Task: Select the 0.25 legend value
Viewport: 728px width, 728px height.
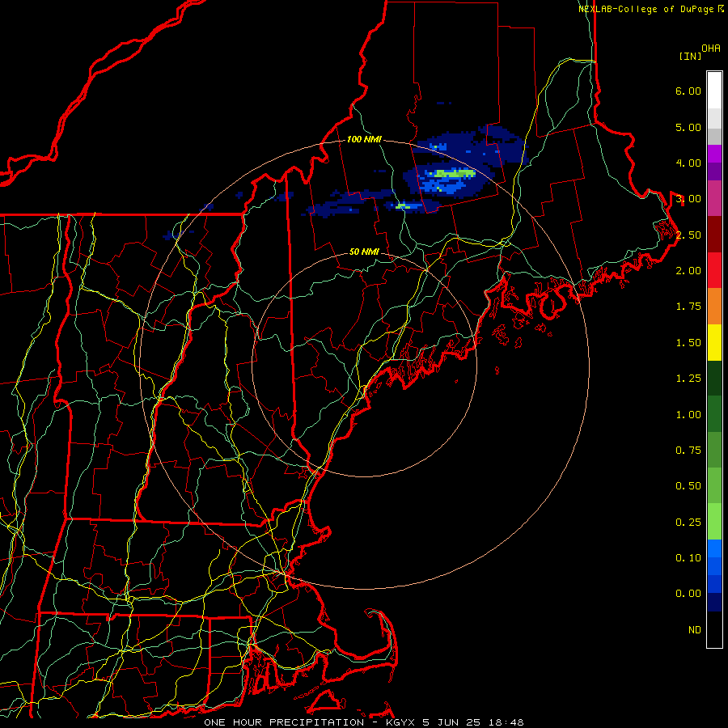Action: (688, 523)
